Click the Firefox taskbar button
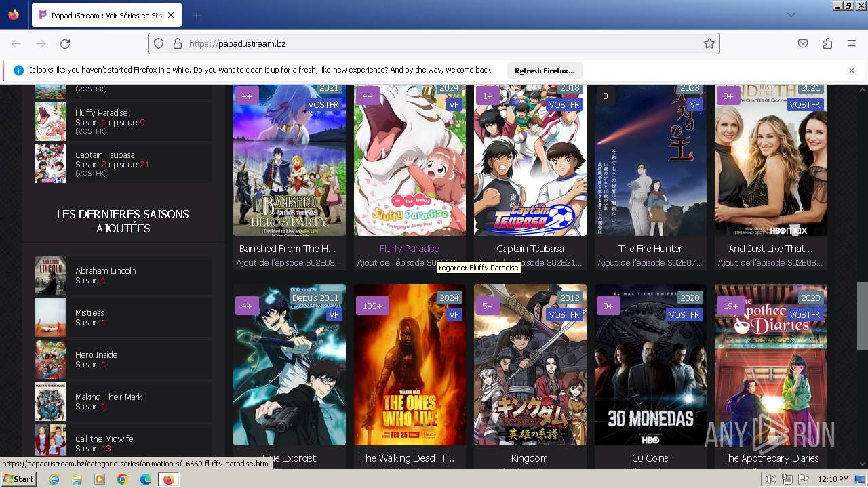 168,479
